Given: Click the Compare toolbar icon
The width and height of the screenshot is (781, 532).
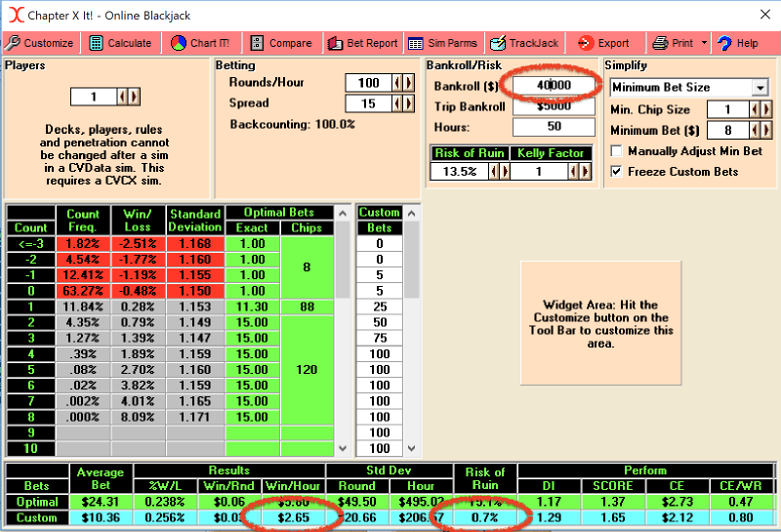Looking at the screenshot, I should tap(257, 43).
